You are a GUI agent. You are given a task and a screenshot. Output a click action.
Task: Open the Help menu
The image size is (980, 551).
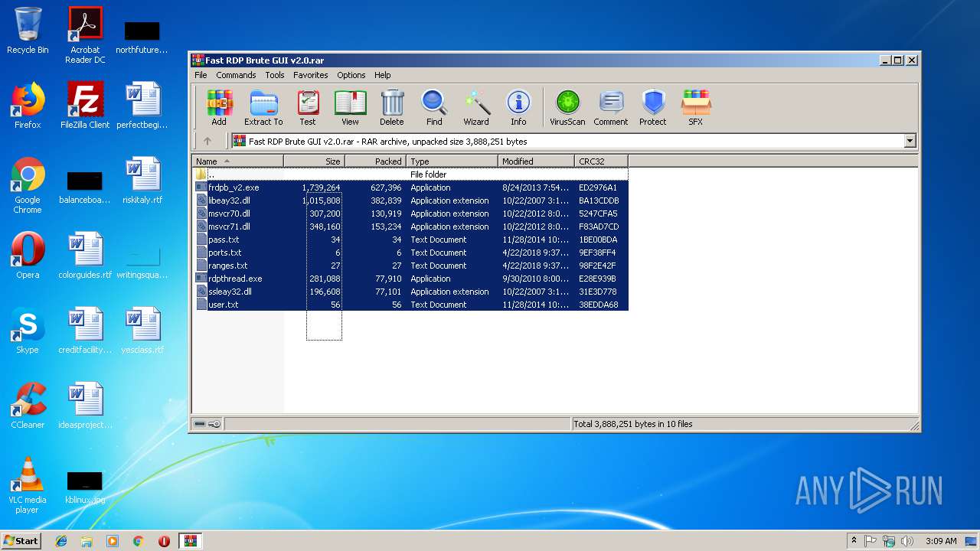383,75
